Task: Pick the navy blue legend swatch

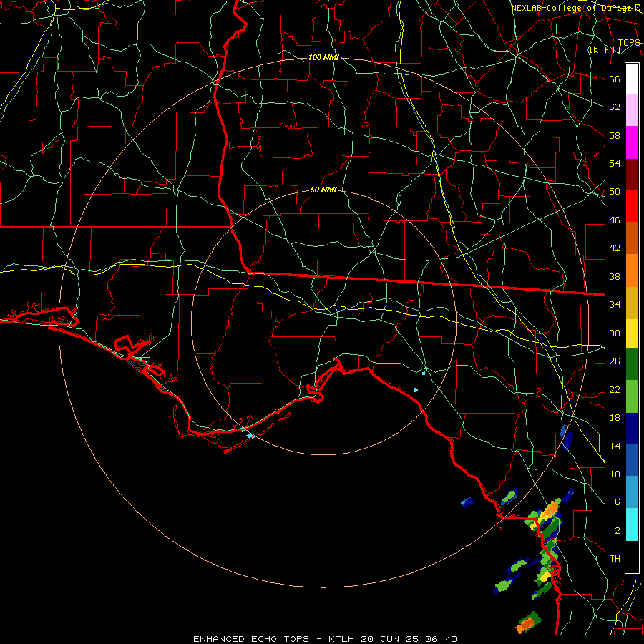Action: (x=632, y=429)
